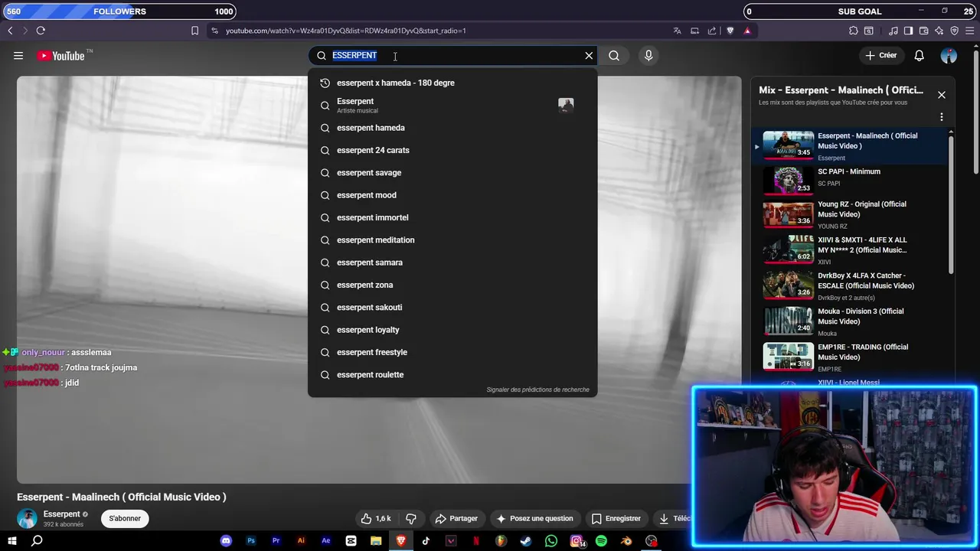Screen dimensions: 980x551
Task: Dislike the video with thumbs-down icon
Action: click(x=411, y=518)
